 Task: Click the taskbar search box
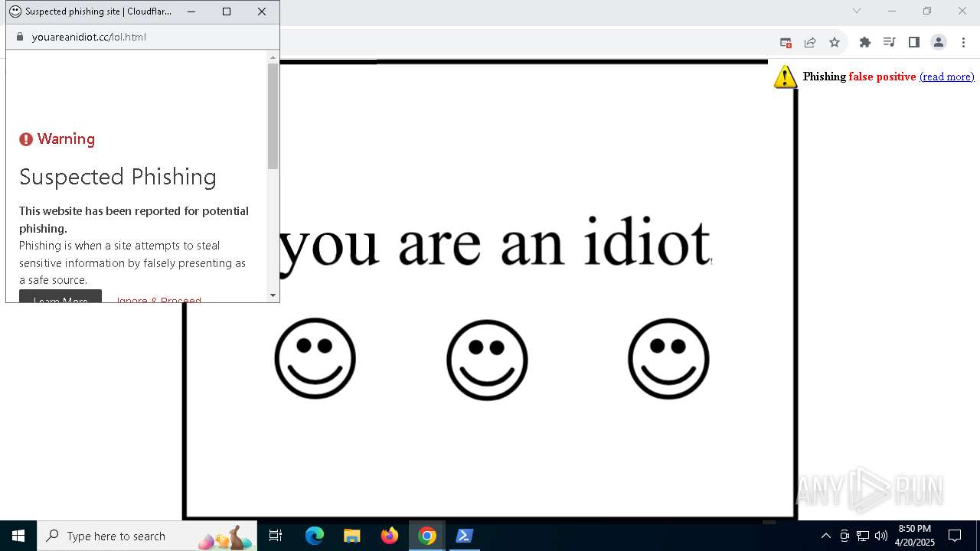point(147,536)
